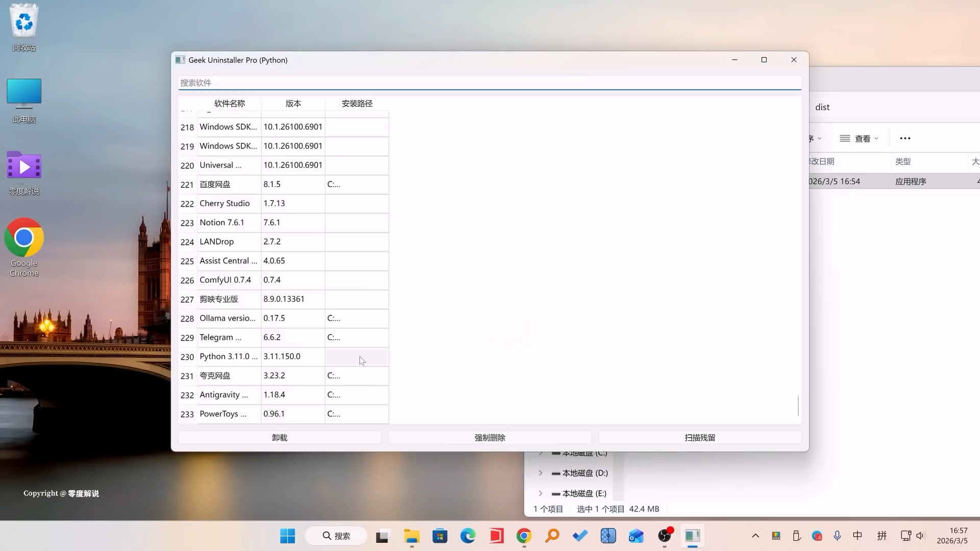Sort by 安装路径 column header

(357, 104)
